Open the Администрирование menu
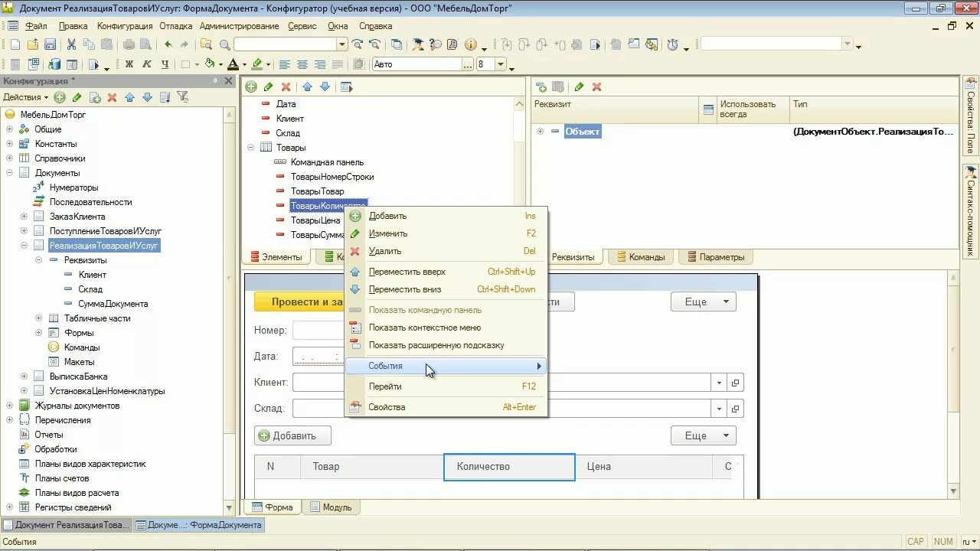Viewport: 980px width, 551px height. [239, 26]
